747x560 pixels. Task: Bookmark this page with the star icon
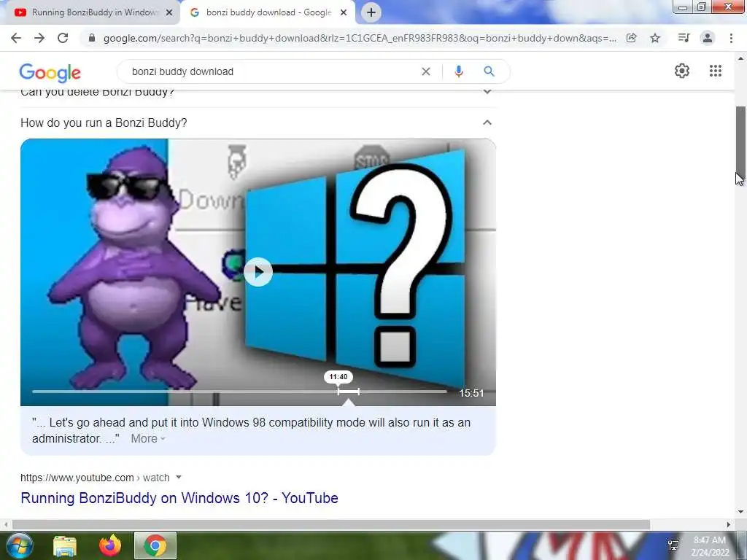pos(655,38)
